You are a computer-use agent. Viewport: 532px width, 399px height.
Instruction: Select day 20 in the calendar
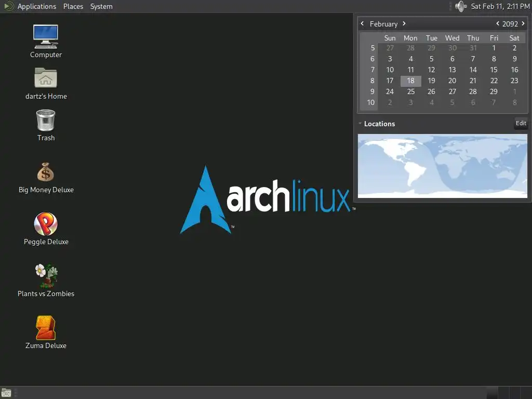pyautogui.click(x=452, y=81)
